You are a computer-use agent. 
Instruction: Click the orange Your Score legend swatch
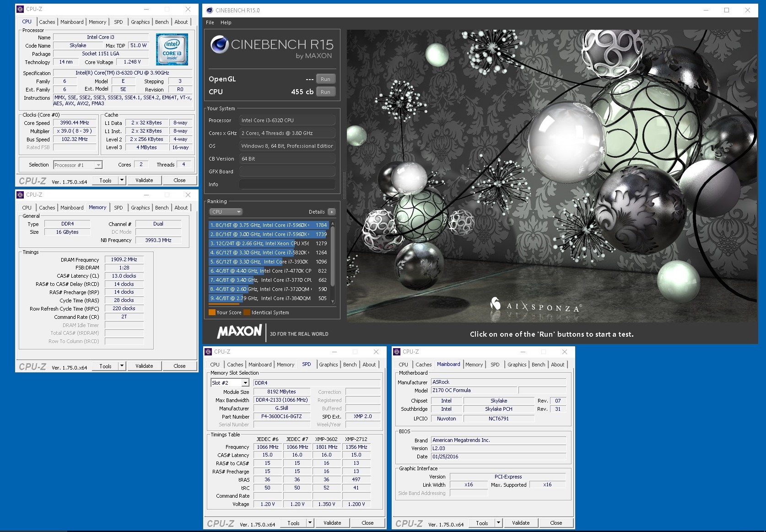[212, 312]
